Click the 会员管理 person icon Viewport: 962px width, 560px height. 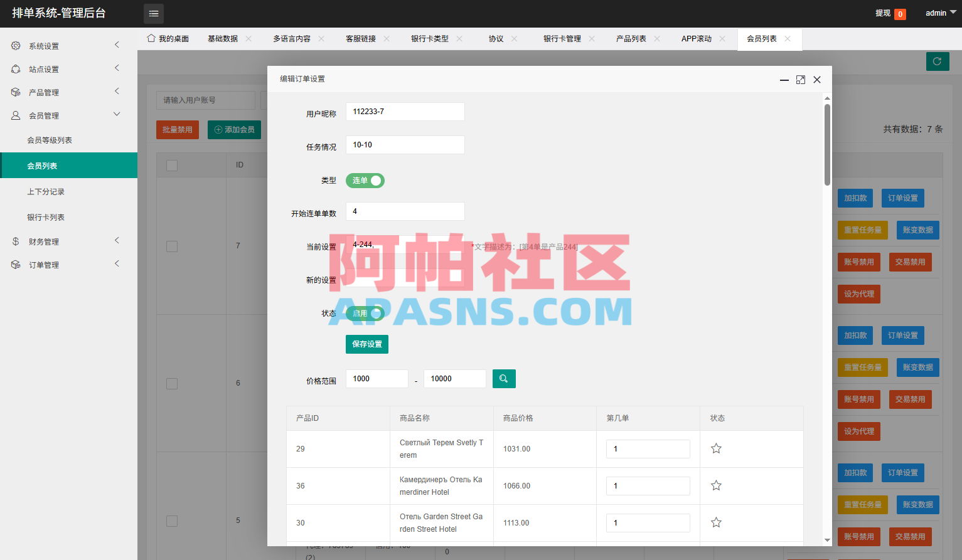(16, 115)
